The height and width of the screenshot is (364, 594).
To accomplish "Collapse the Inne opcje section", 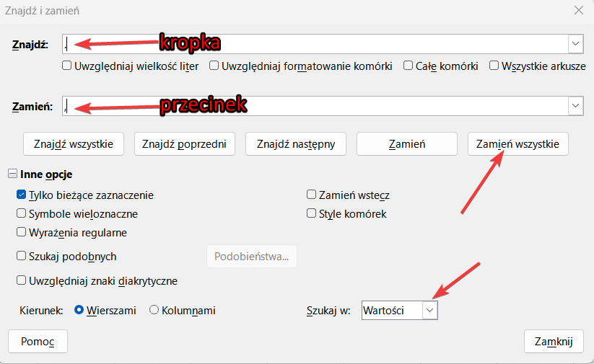I will pos(13,174).
